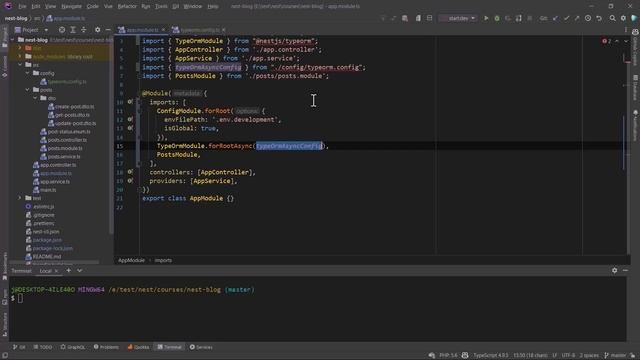This screenshot has width=640, height=360.
Task: Click Expand All icon in Project panel
Action: coord(73,30)
